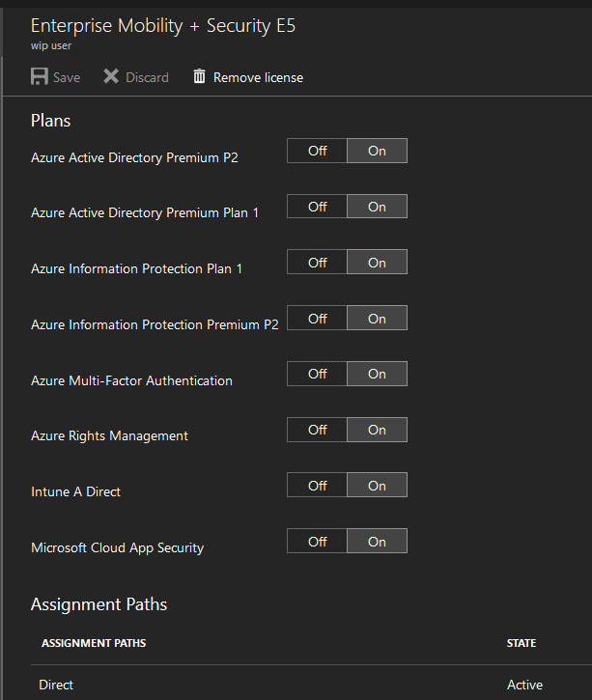Screen dimensions: 592x700
Task: Click the ASSIGNMENT PATHS column header
Action: pyautogui.click(x=94, y=643)
